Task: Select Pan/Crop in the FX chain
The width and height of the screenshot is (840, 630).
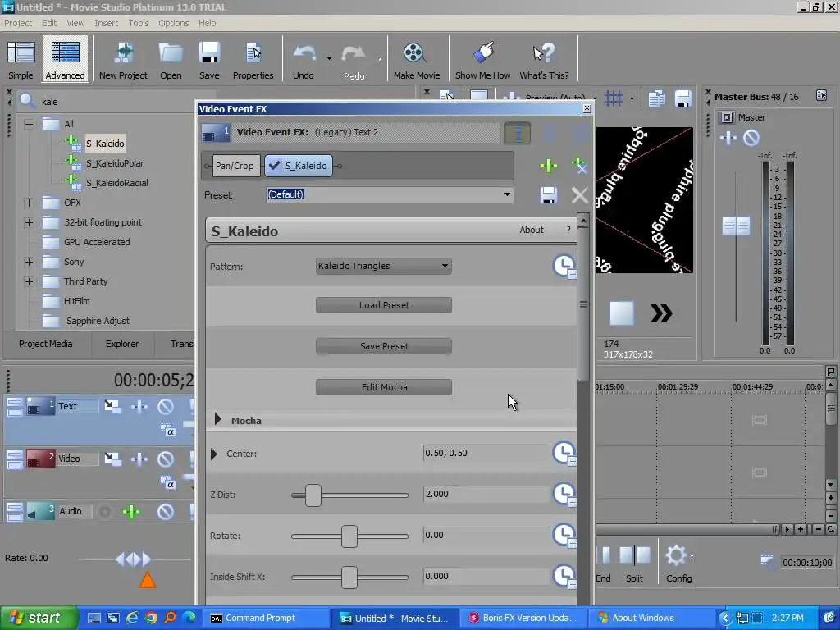Action: tap(235, 166)
